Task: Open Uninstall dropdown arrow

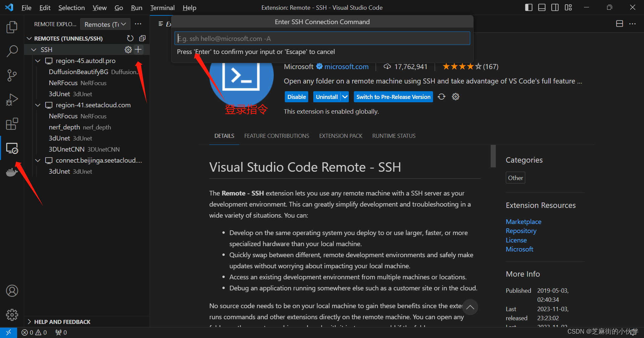Action: [x=345, y=97]
